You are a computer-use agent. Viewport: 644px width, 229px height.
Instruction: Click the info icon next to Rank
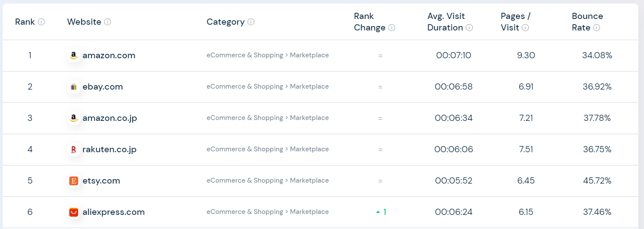(41, 22)
